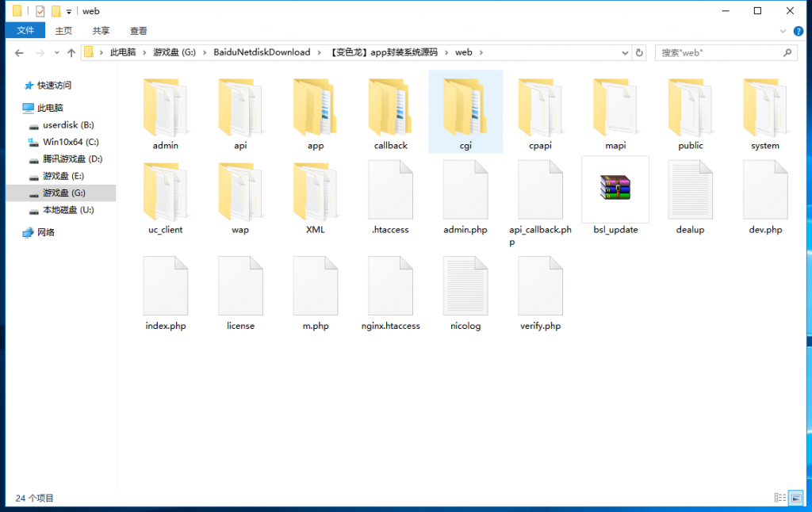Screen dimensions: 812x512
Task: Select the .htaccess file icon
Action: (x=390, y=192)
